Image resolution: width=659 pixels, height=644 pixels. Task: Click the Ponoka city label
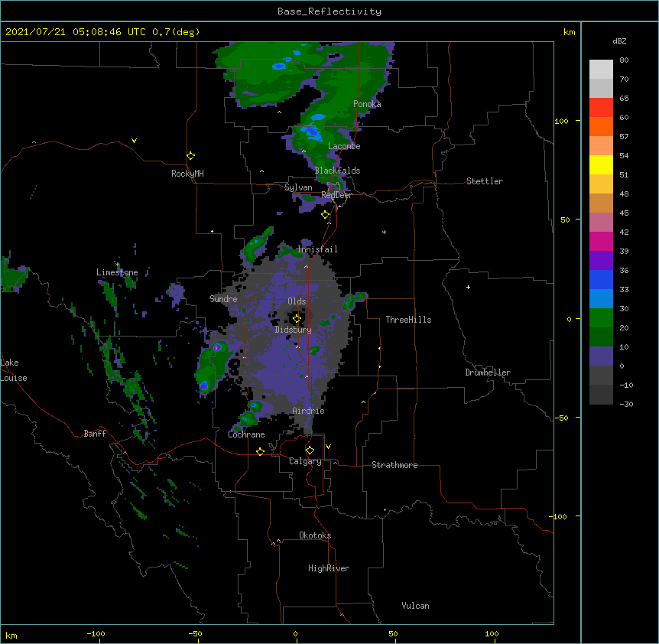point(367,104)
